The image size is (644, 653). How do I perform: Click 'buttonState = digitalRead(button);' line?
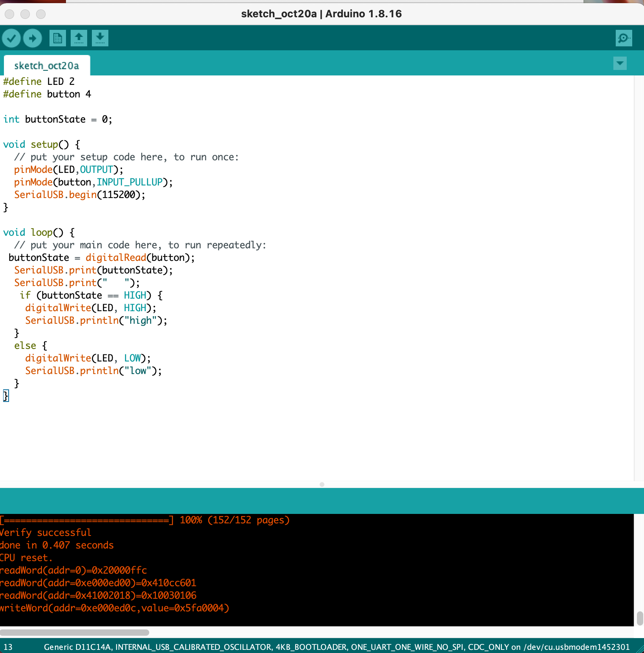(x=102, y=257)
